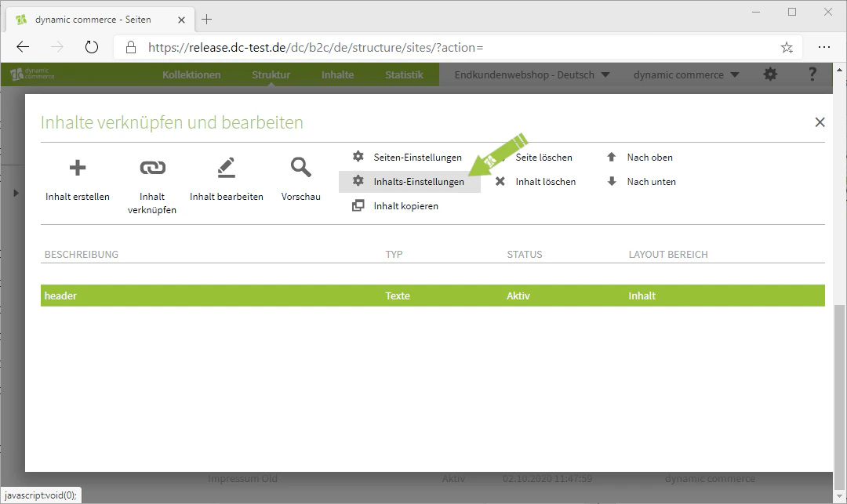Screen dimensions: 847x504
Task: Click Nach unten label
Action: click(652, 182)
